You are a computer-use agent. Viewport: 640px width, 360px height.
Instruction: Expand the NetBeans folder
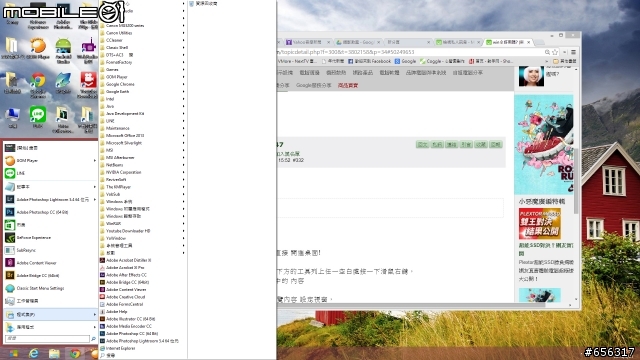pos(142,165)
